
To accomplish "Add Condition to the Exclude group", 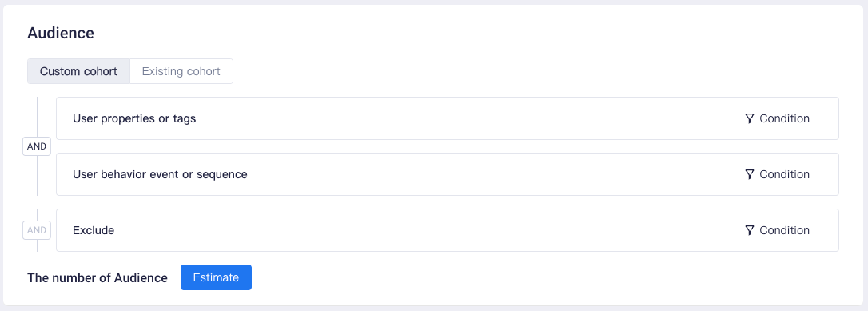I will 777,230.
